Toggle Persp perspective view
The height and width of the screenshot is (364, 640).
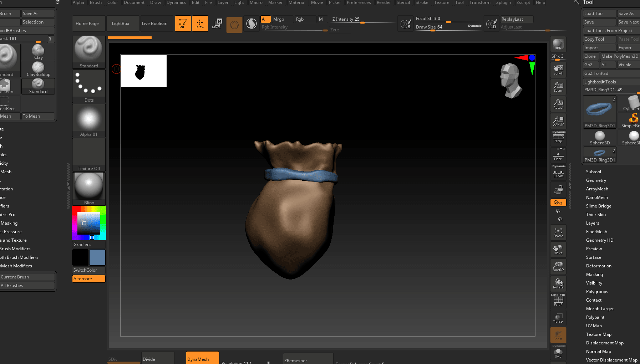(x=558, y=137)
